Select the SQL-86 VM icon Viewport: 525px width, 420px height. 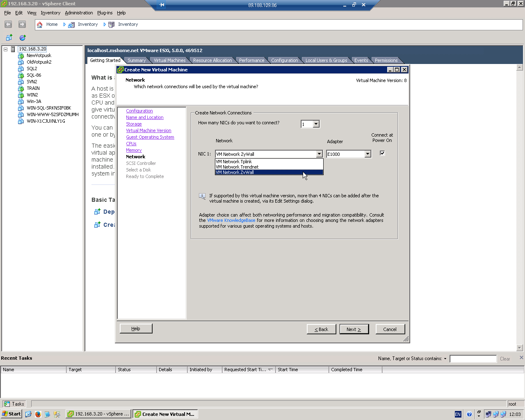(21, 75)
